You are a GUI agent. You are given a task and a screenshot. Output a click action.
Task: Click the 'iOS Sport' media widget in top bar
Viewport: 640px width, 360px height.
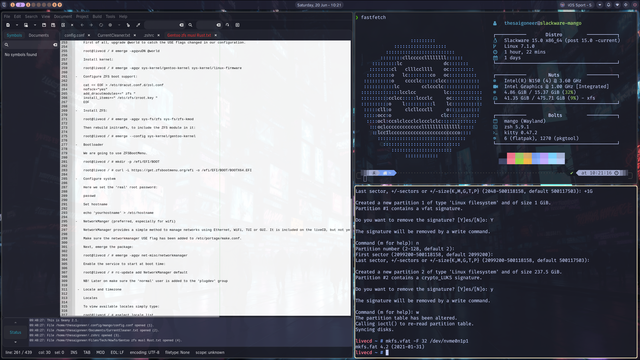click(x=576, y=5)
